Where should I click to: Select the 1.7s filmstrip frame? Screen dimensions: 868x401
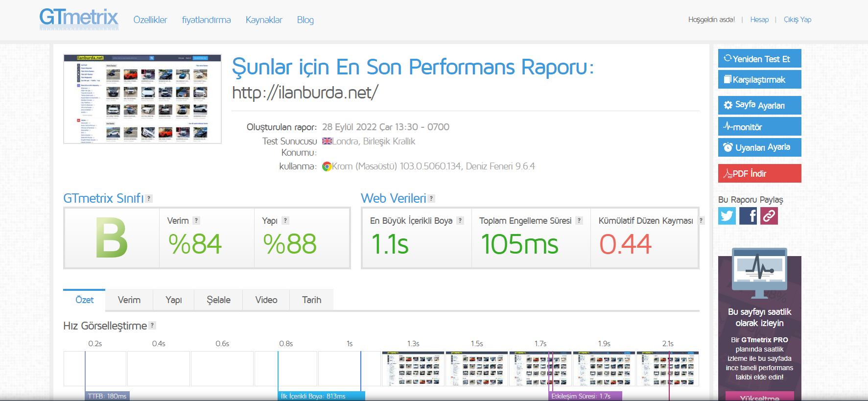pos(540,369)
